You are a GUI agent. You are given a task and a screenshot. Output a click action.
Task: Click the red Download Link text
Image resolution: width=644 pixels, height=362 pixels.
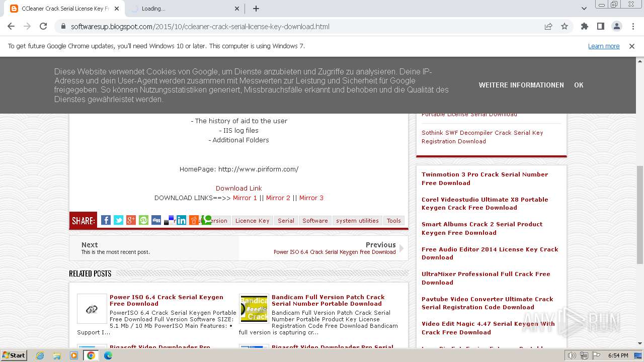[239, 188]
